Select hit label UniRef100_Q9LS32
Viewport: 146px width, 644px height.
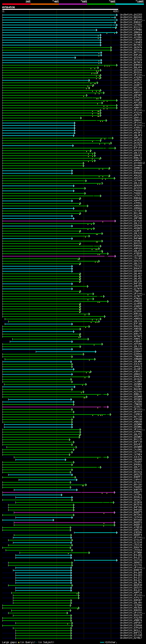(131, 223)
